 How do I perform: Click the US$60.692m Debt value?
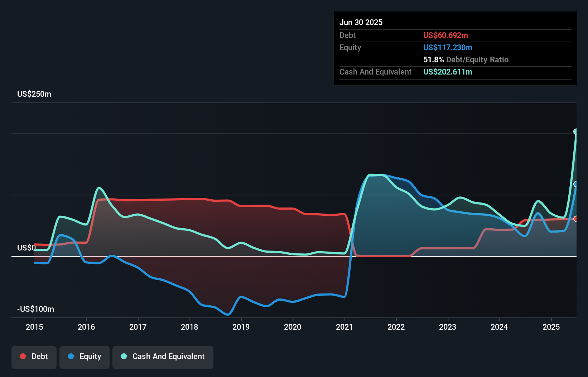tap(445, 35)
